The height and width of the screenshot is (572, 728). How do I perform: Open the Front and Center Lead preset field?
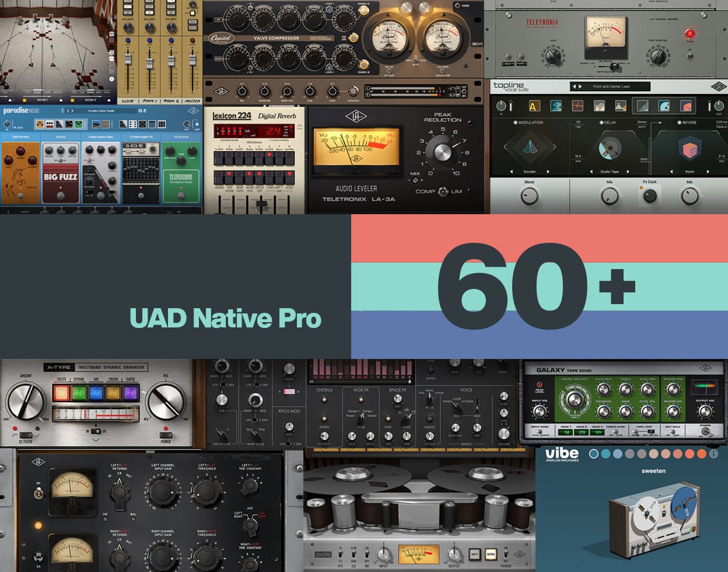point(610,86)
